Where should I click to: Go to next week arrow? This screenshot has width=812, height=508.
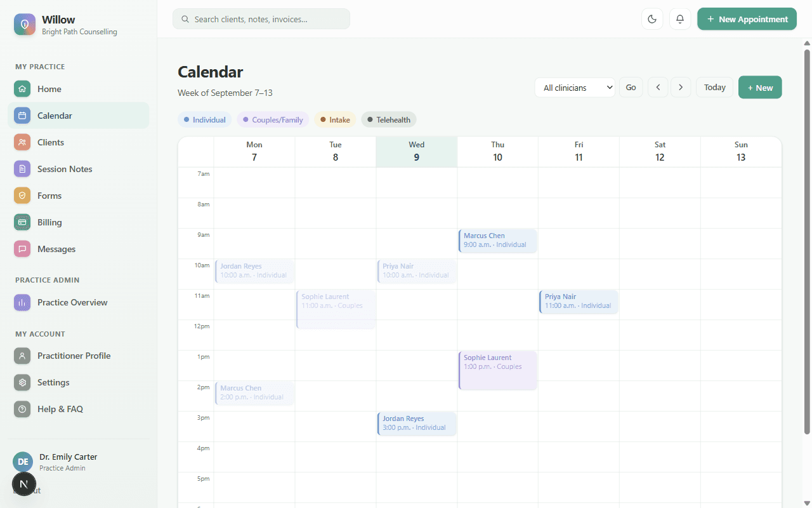(681, 88)
